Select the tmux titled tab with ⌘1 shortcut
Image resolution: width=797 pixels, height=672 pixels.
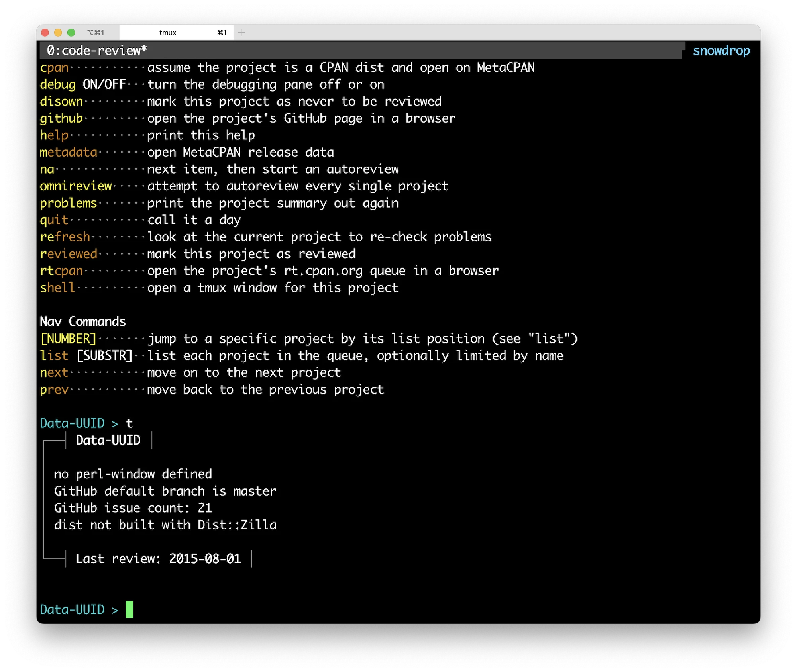pyautogui.click(x=167, y=33)
